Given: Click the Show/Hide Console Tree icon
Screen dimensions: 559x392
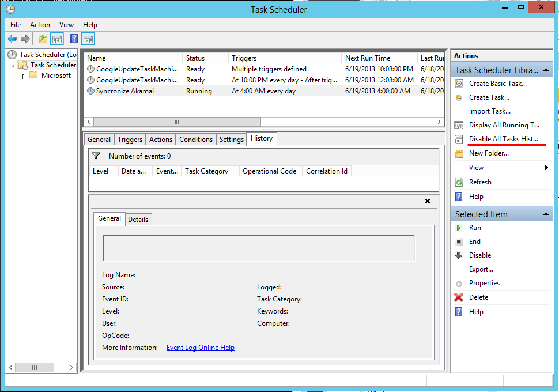Looking at the screenshot, I should pos(57,39).
